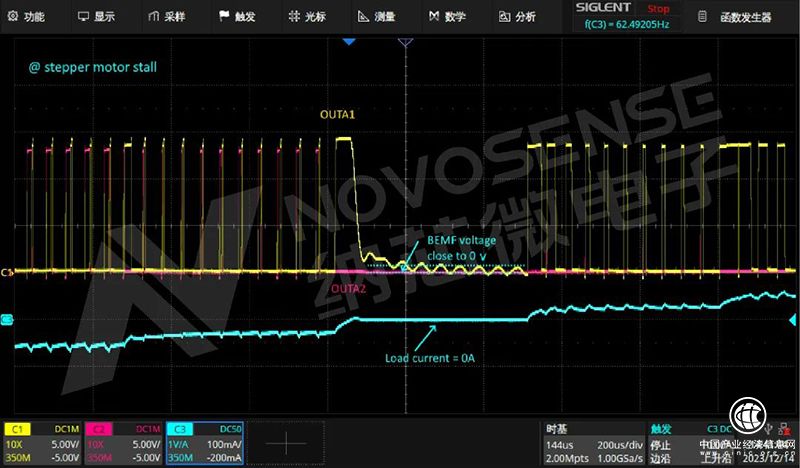Click the cyan C3 ground level marker
Viewport: 800px width, 468px height.
(x=6, y=320)
